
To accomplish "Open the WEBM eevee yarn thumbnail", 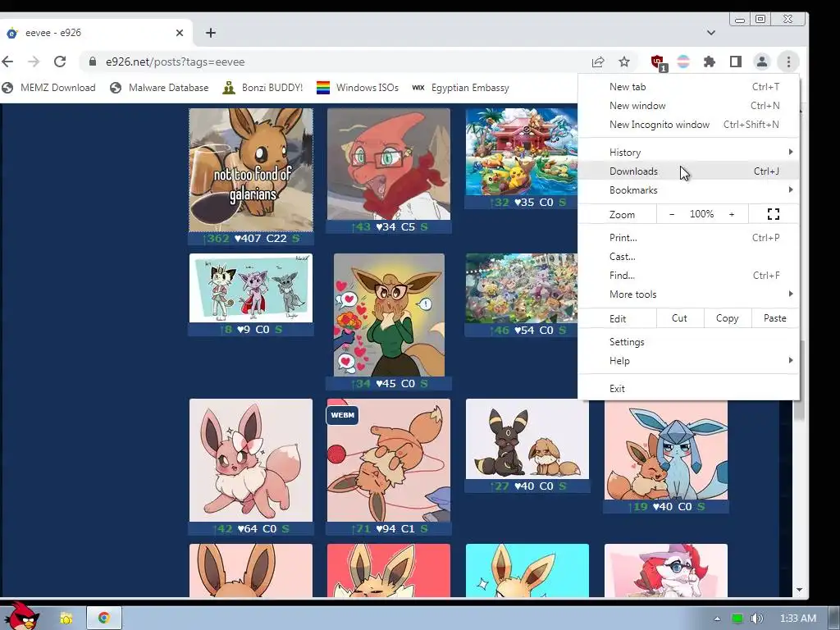I will coord(388,460).
